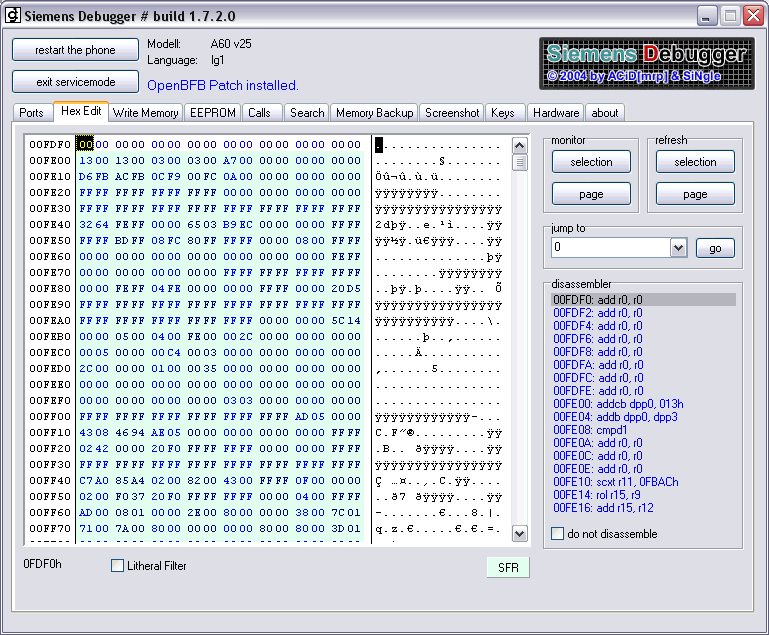Viewport: 769px width, 635px height.
Task: Click hex byte A7 in row 00FE00
Action: tap(230, 160)
